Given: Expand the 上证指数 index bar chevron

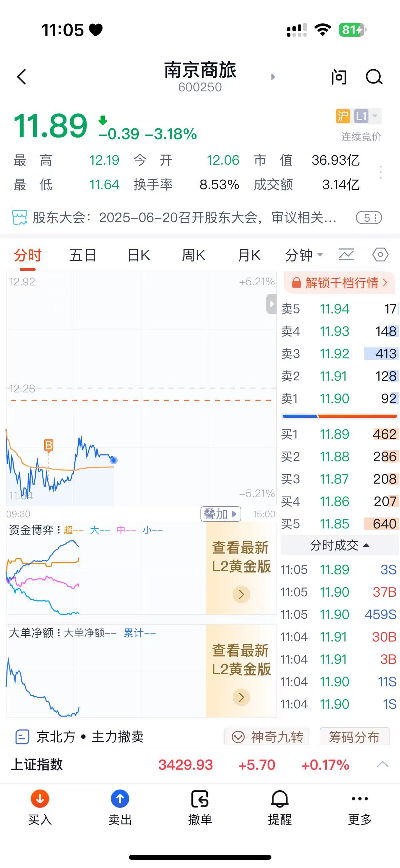Looking at the screenshot, I should [x=382, y=765].
